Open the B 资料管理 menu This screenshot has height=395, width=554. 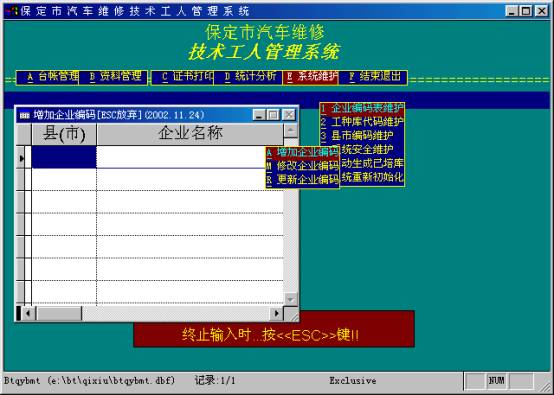[x=113, y=77]
